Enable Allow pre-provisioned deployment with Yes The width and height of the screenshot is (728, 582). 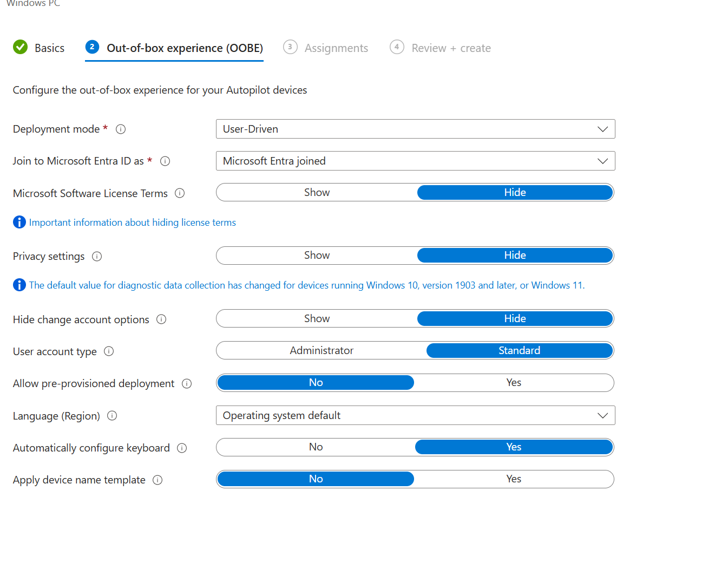click(x=513, y=383)
